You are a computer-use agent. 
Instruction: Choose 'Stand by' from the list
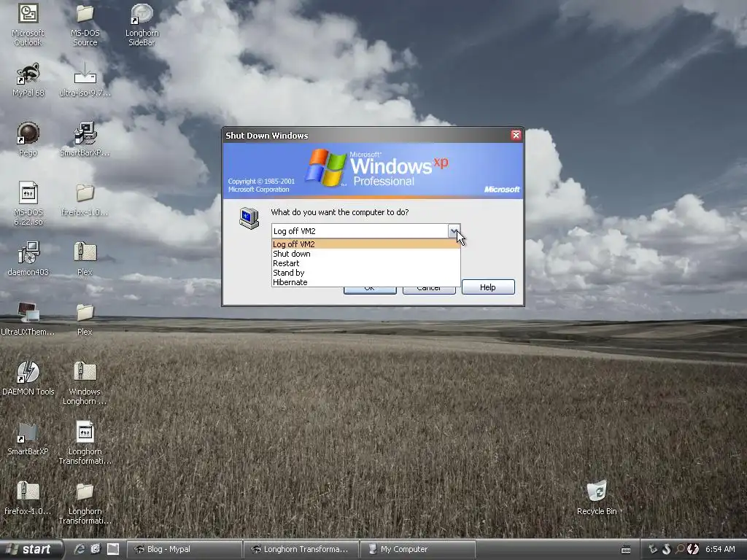tap(366, 273)
